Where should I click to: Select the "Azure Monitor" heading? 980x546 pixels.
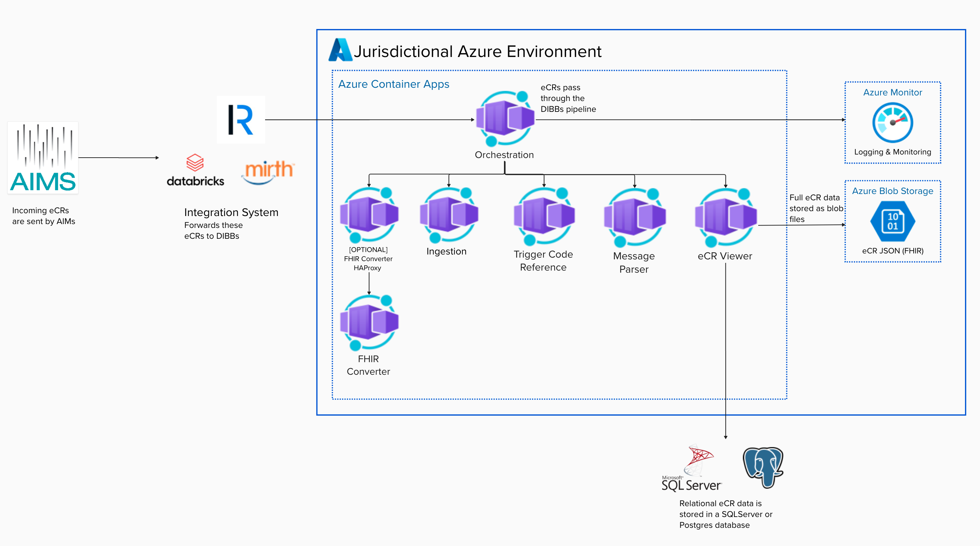click(x=892, y=92)
